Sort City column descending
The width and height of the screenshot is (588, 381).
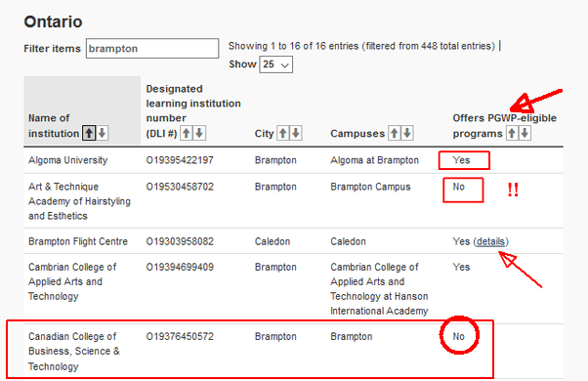pos(296,133)
